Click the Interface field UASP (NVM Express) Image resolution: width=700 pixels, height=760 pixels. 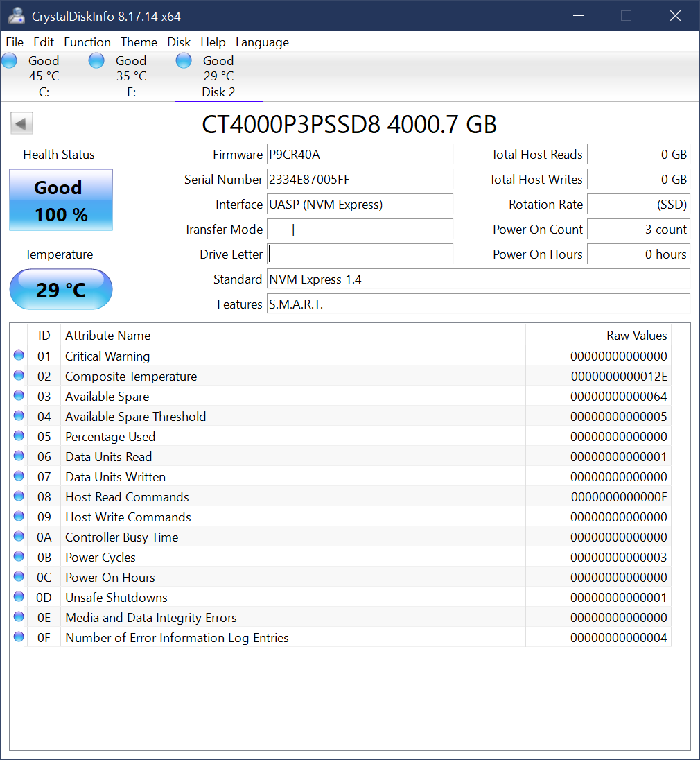point(360,205)
